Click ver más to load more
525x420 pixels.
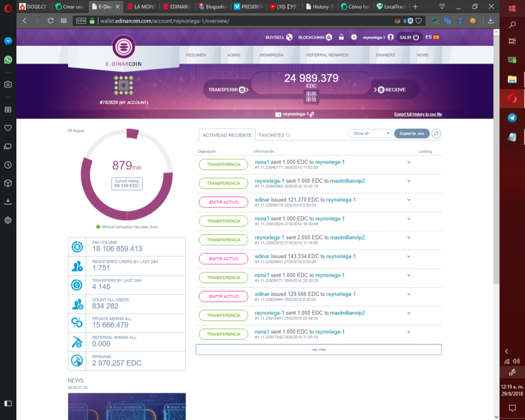[319, 349]
